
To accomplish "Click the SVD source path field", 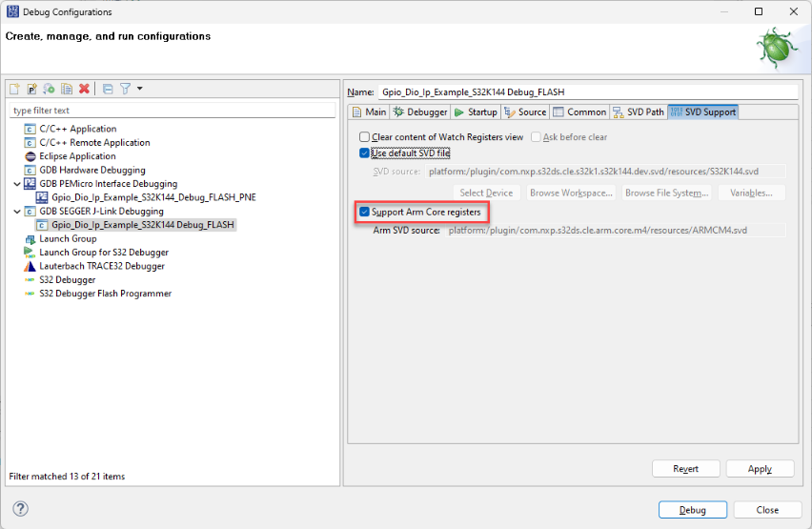I will pos(605,172).
